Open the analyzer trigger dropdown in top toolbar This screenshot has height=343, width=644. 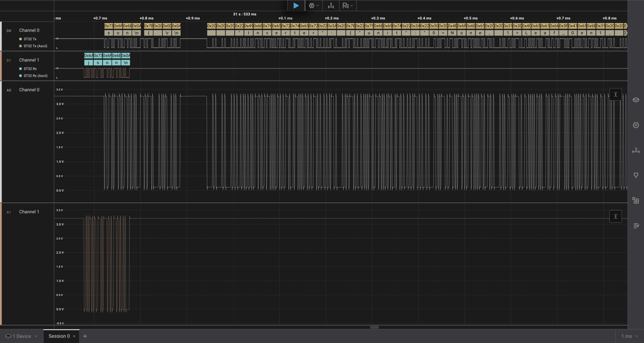[314, 6]
